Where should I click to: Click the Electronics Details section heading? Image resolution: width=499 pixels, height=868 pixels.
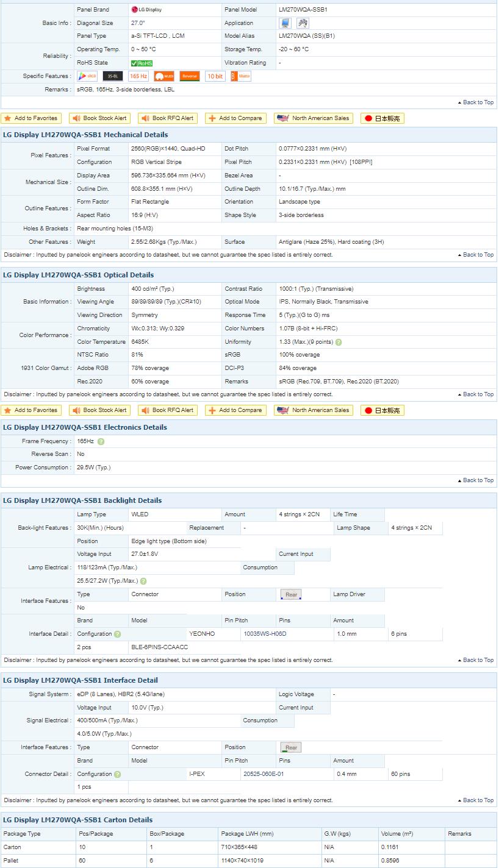click(x=85, y=427)
